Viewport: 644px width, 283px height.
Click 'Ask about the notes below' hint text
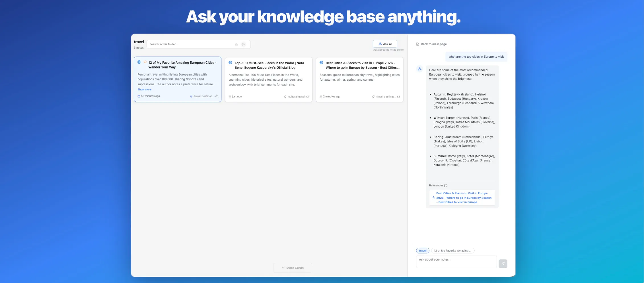(388, 50)
